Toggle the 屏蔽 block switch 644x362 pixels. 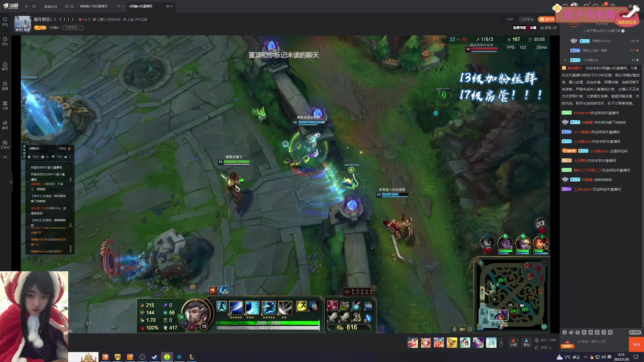[x=635, y=333]
